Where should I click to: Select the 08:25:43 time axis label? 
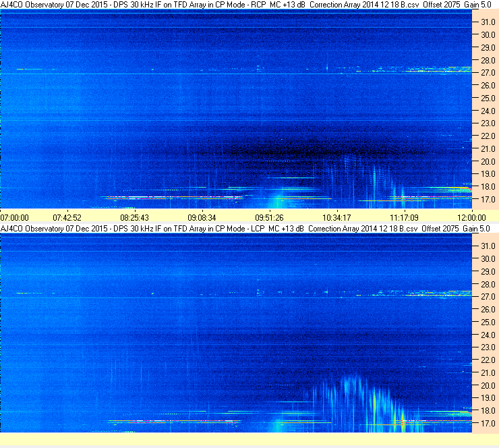tap(135, 218)
